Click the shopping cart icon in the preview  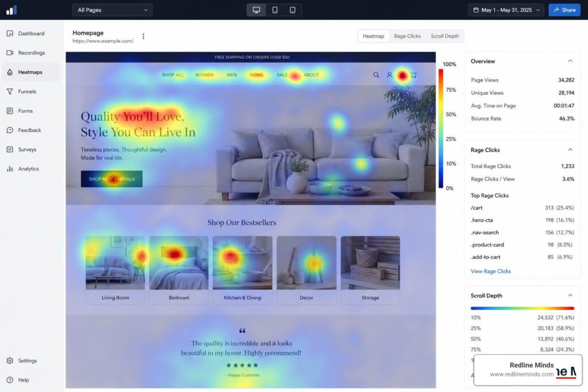413,75
